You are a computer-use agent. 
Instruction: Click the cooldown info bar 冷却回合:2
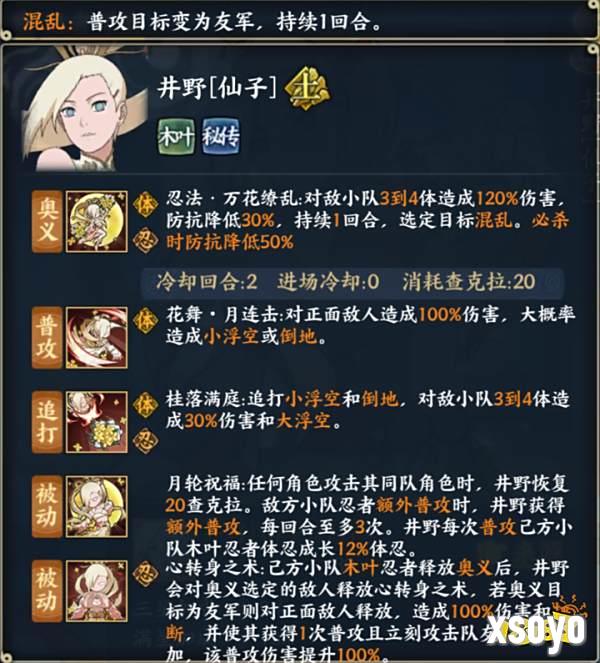click(x=352, y=282)
